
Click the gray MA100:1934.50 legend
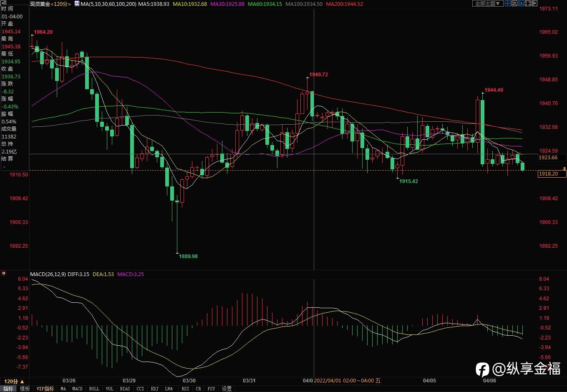304,4
